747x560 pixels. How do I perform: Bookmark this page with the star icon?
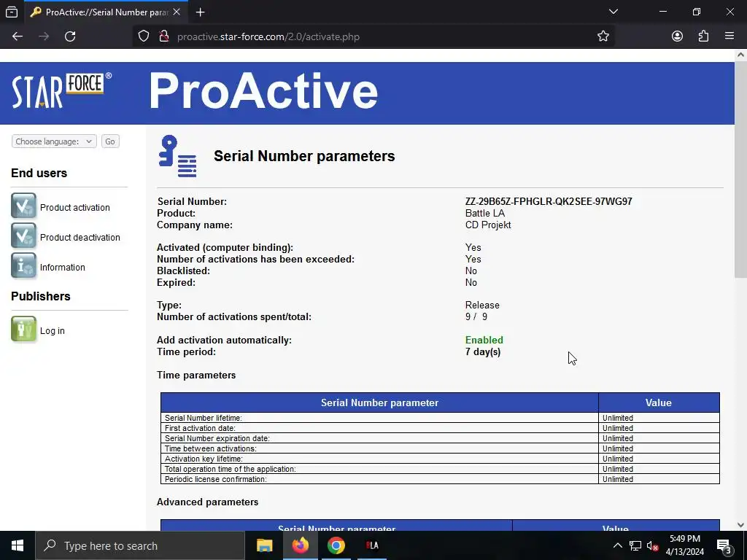click(603, 36)
